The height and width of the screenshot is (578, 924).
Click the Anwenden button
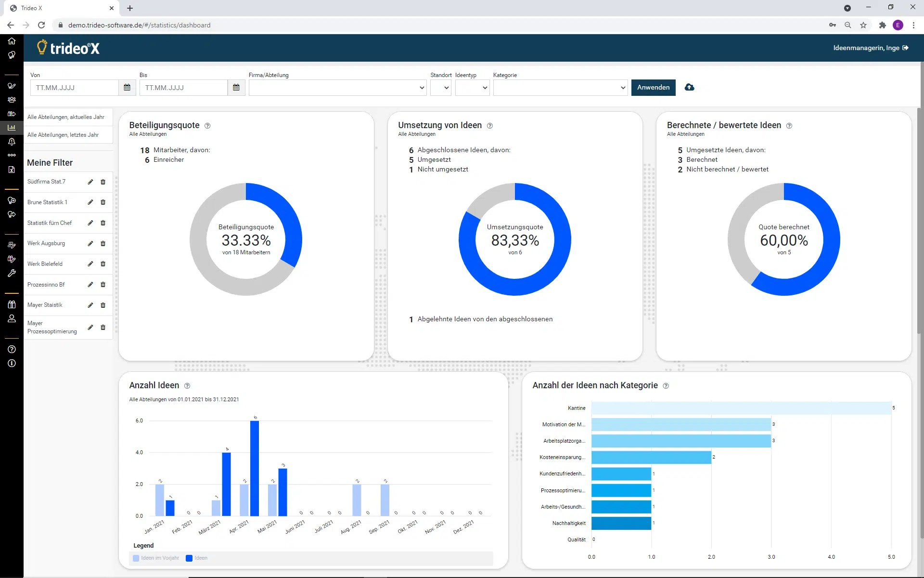[x=653, y=87]
